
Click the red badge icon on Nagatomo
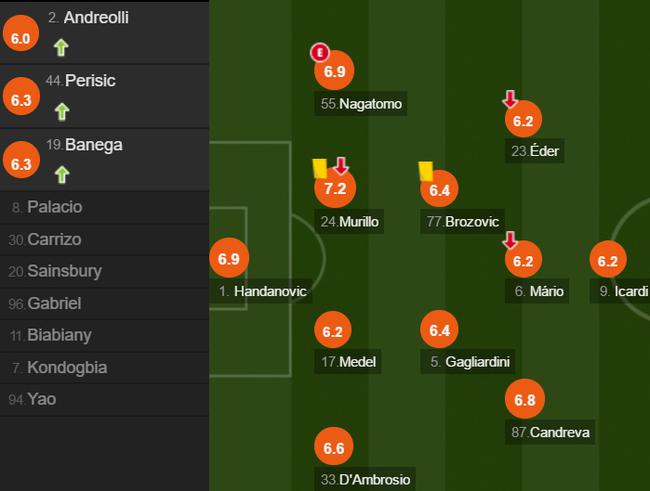(320, 53)
